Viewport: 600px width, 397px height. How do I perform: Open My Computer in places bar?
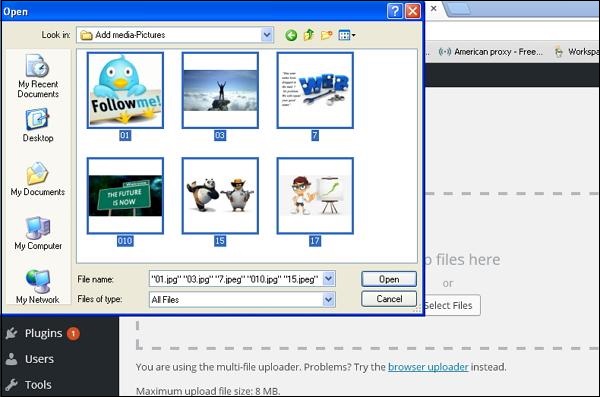[38, 233]
